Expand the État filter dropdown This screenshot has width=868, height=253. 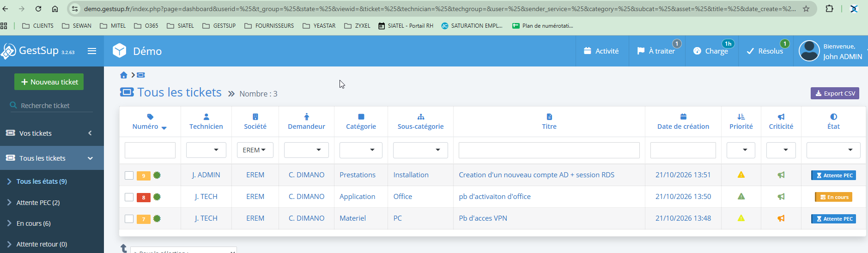[833, 150]
